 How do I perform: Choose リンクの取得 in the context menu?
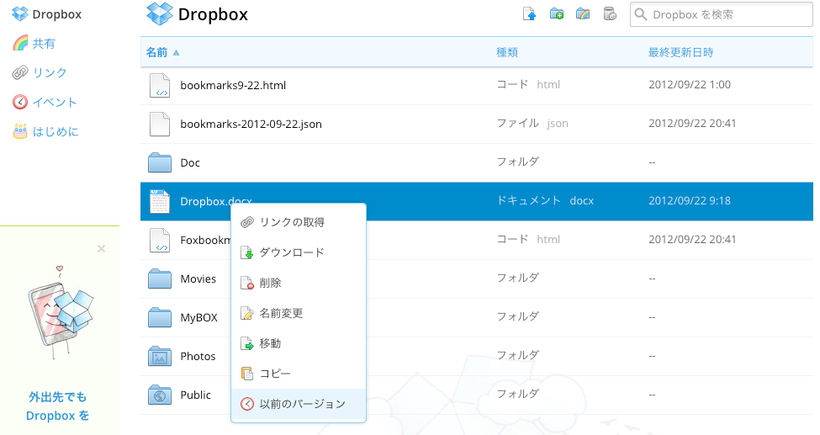coord(298,222)
